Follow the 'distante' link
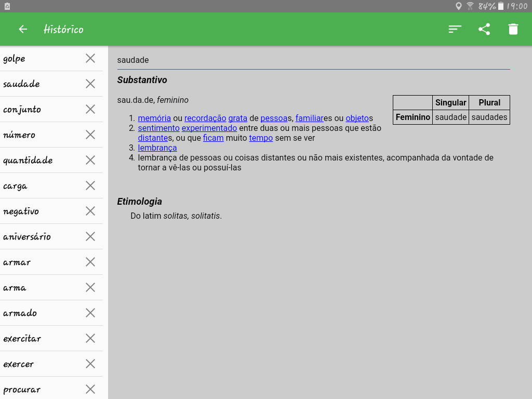This screenshot has width=532, height=399. click(x=153, y=138)
